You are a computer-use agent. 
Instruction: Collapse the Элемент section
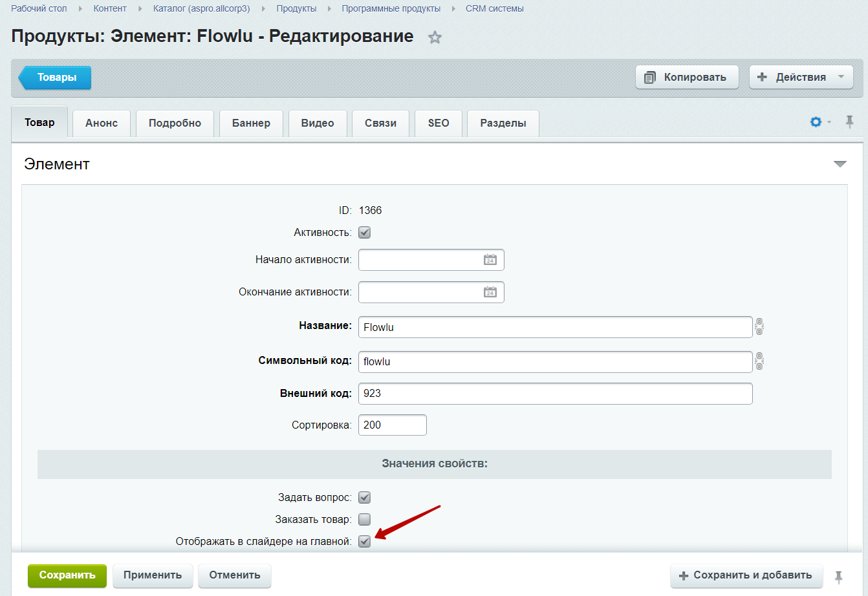840,164
